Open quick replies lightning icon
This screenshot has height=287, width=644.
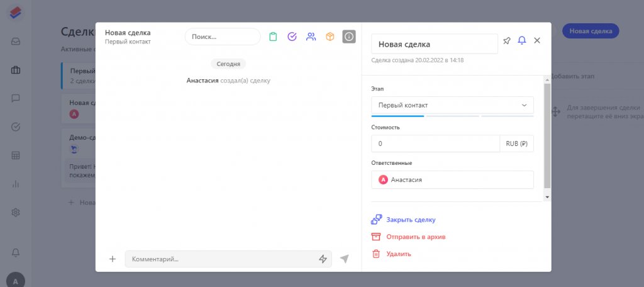[323, 259]
